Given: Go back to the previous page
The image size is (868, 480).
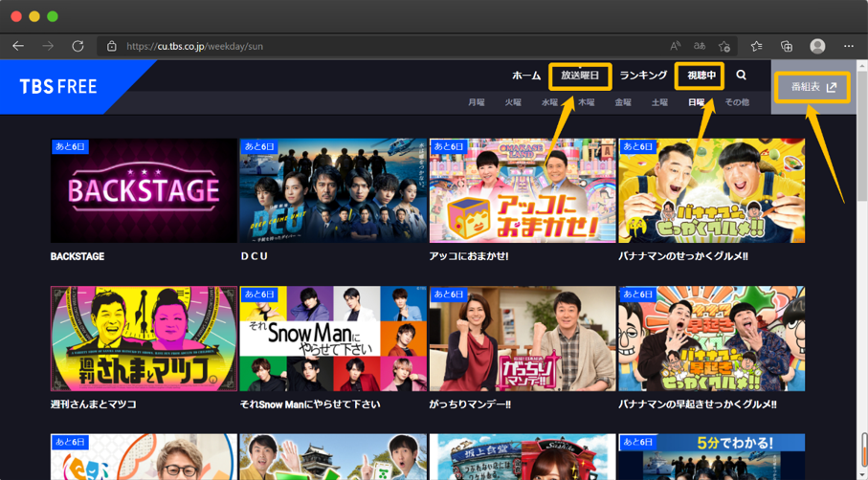Looking at the screenshot, I should [18, 46].
